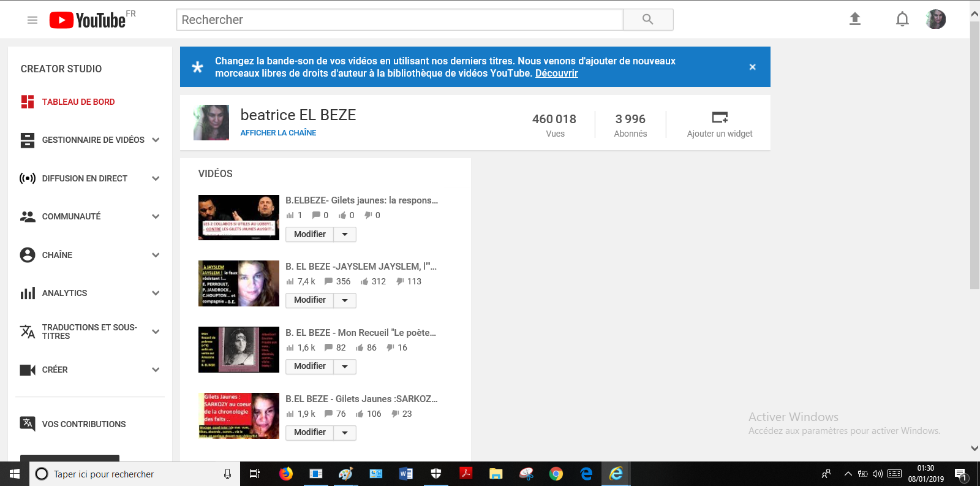Expand Créer section chevron

(156, 370)
